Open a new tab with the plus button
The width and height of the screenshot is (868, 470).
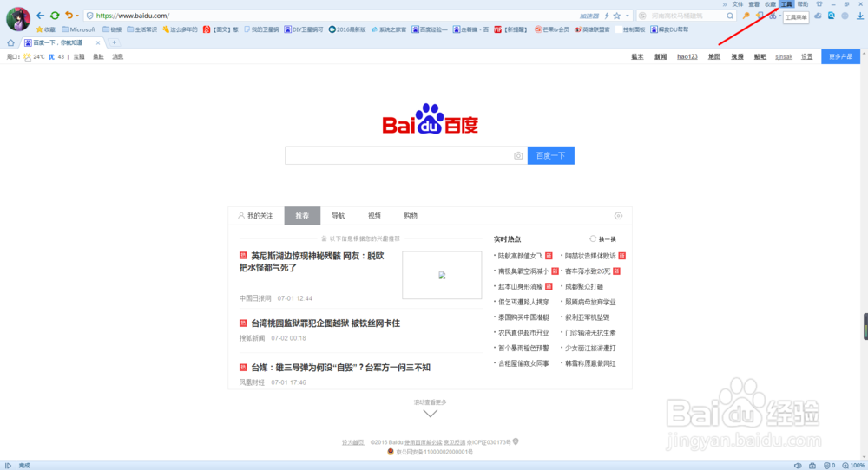(114, 42)
